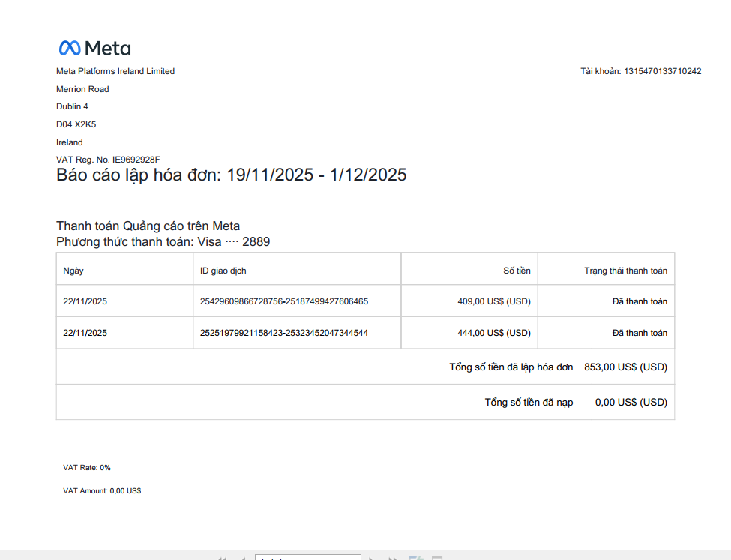Click the "Báo cáo lập hóa đơn" heading
Viewport: 731px width, 560px height.
231,175
